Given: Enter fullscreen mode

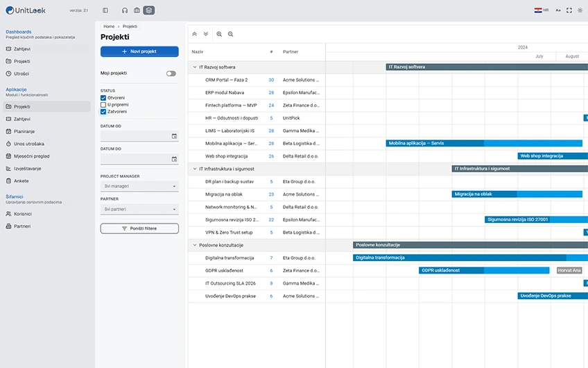Looking at the screenshot, I should pos(569,10).
